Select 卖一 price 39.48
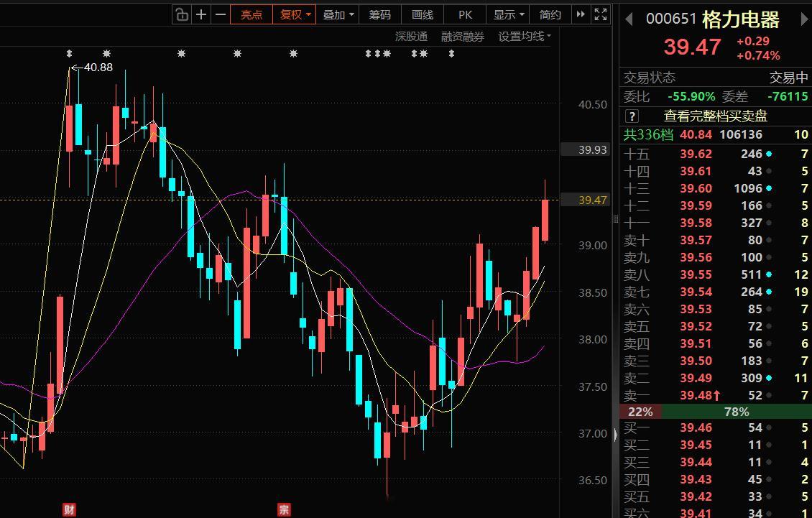 point(696,395)
